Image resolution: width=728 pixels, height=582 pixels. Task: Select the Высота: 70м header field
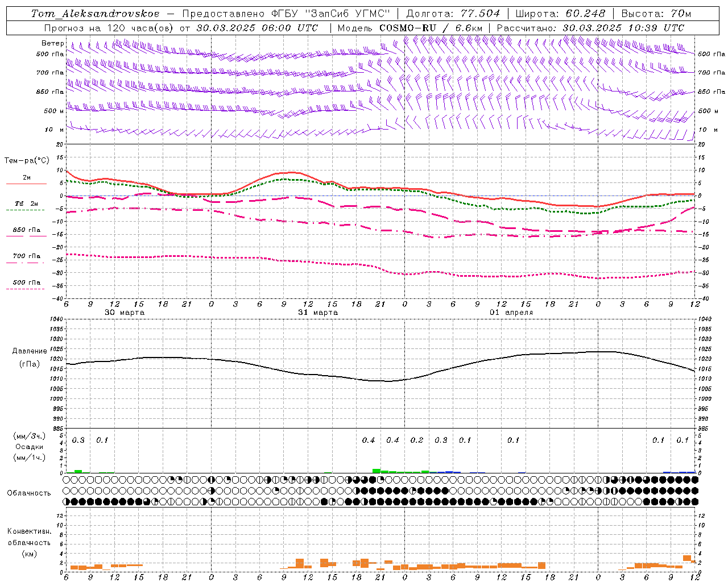pyautogui.click(x=656, y=14)
